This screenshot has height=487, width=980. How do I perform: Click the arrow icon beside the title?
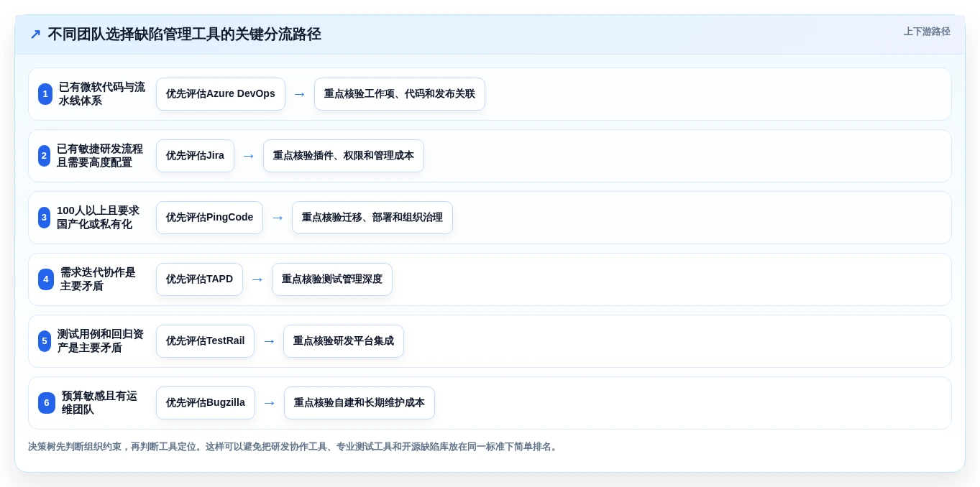35,34
